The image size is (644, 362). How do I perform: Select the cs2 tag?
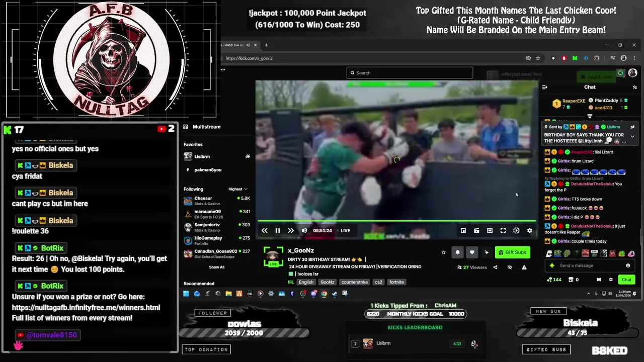point(378,282)
